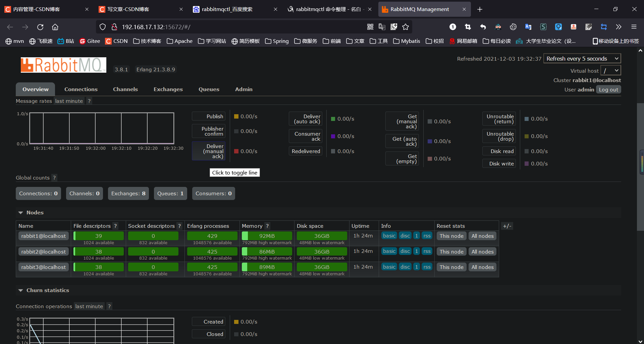Bookmark this page with star icon
The image size is (644, 344).
[406, 27]
